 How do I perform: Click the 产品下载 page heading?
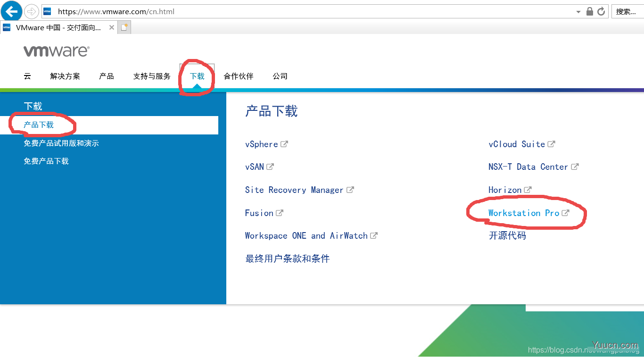272,111
